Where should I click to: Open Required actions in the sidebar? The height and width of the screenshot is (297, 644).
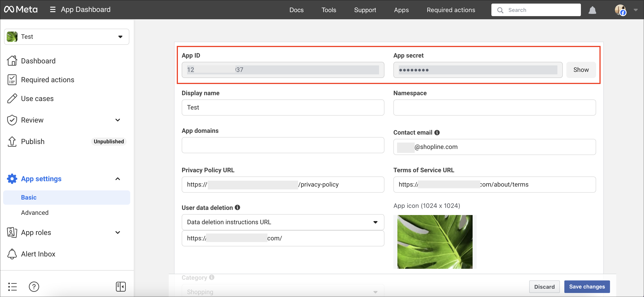pos(48,80)
